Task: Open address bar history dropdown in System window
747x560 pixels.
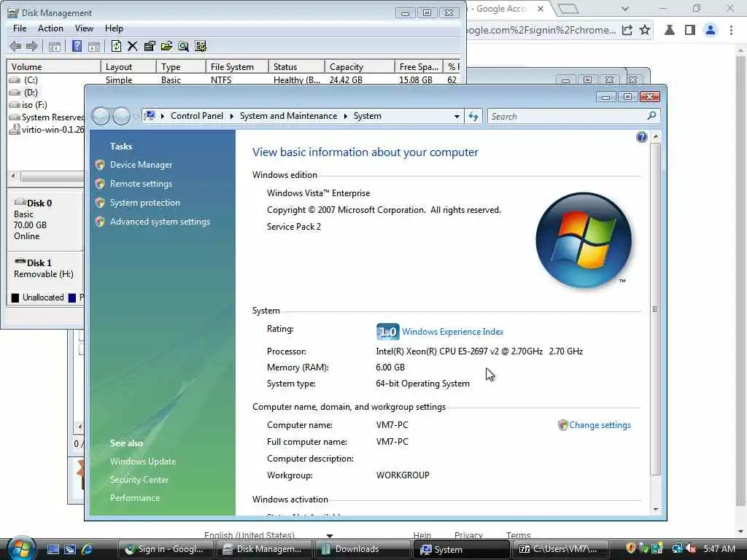Action: (457, 116)
